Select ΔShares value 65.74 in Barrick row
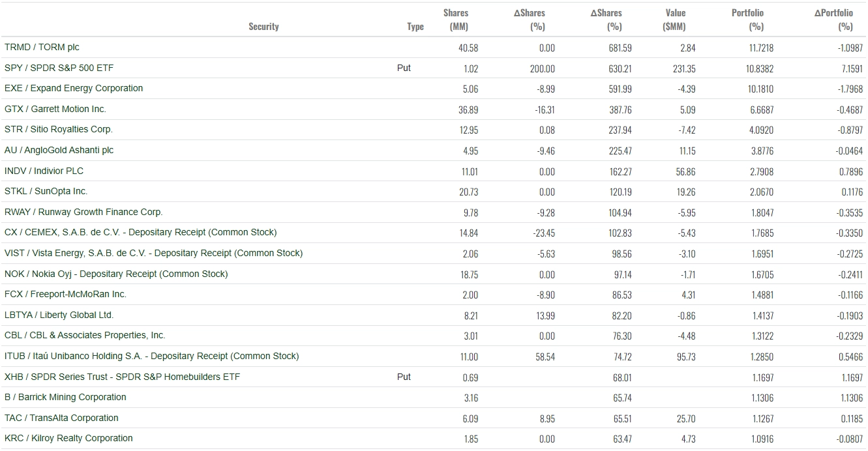The width and height of the screenshot is (868, 451). (622, 398)
